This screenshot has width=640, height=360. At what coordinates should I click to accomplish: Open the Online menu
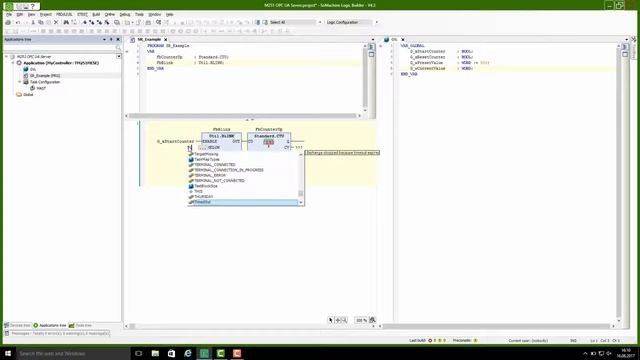pos(110,14)
